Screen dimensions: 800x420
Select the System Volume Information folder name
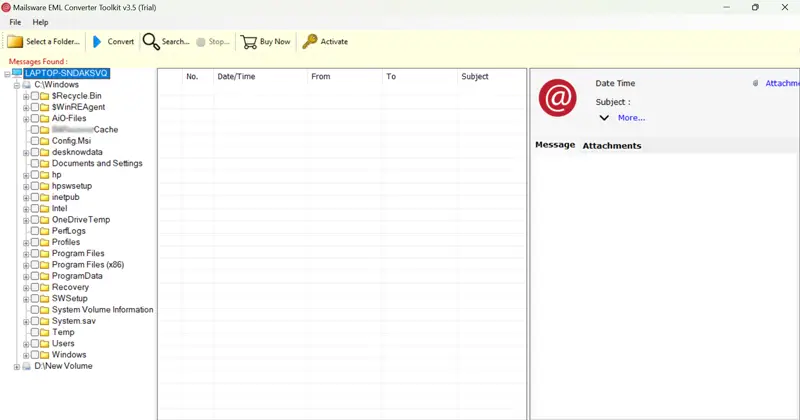pyautogui.click(x=103, y=310)
